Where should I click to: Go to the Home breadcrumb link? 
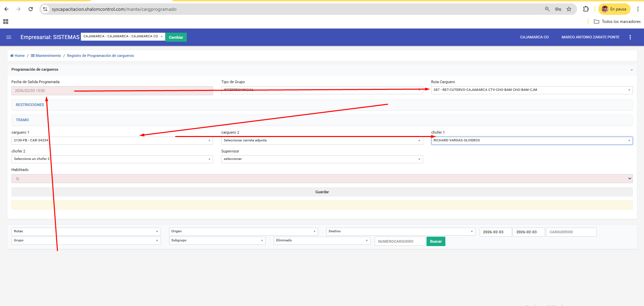pyautogui.click(x=19, y=56)
